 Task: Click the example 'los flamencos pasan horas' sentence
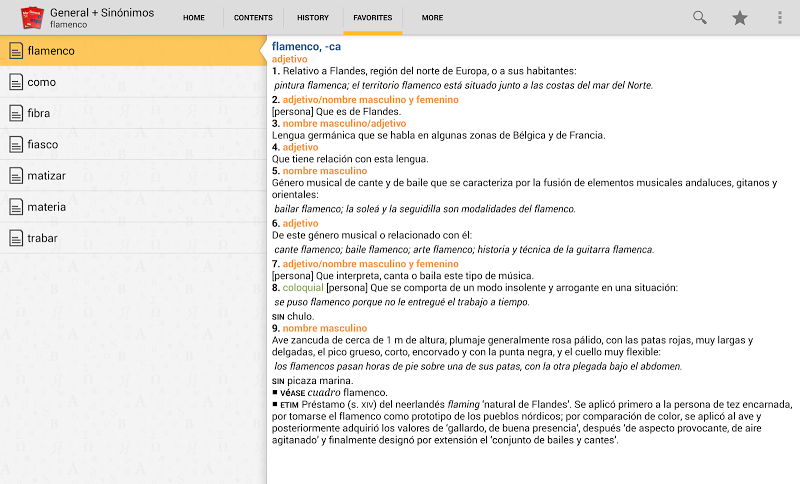point(478,366)
